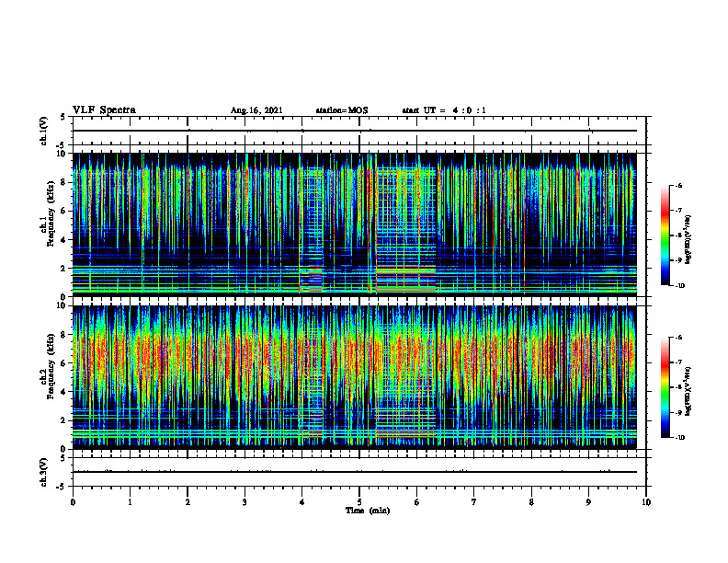Click time axis tick label "9"
Viewport: 728px width, 563px height.
[588, 502]
